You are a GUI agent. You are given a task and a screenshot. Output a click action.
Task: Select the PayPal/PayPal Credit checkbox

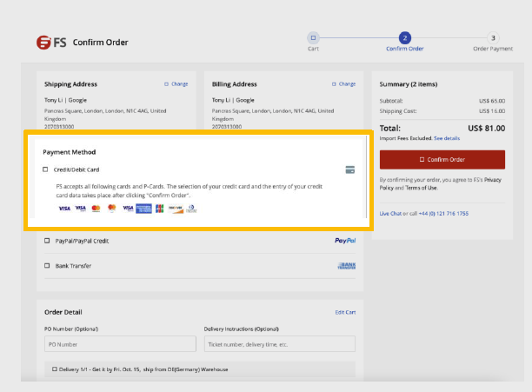pos(48,241)
